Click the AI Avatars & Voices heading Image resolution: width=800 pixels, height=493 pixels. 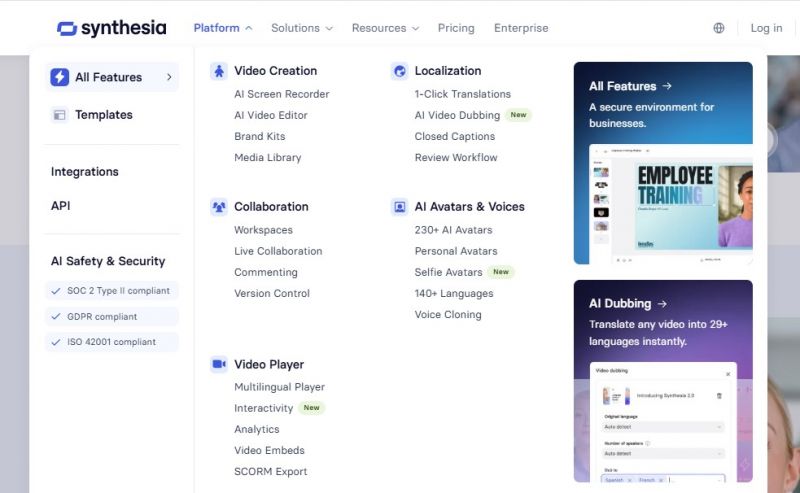point(469,207)
